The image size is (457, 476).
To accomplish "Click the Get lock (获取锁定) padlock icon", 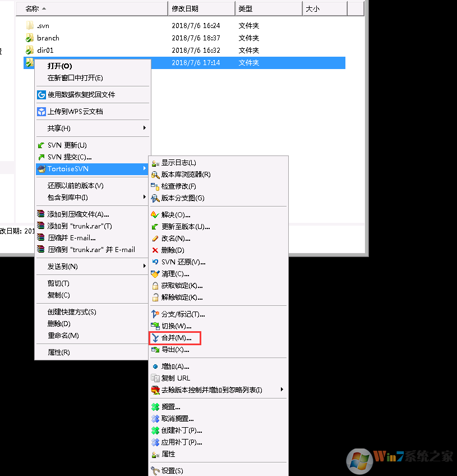I will tap(155, 286).
